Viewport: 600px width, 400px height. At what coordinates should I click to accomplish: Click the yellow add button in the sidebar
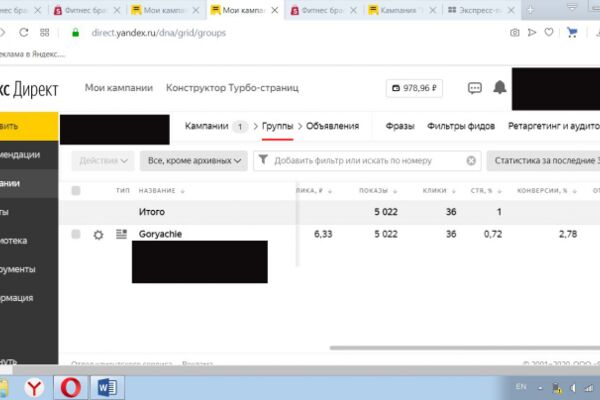point(29,126)
